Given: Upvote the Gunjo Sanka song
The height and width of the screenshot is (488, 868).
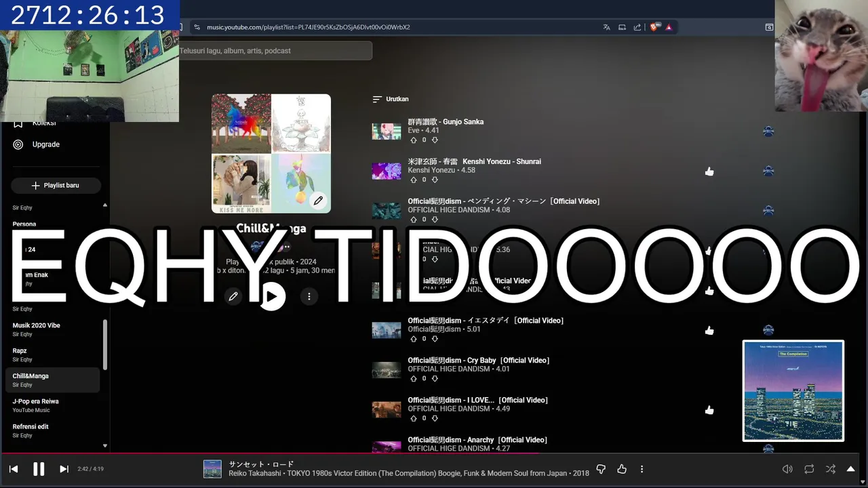Looking at the screenshot, I should click(414, 140).
